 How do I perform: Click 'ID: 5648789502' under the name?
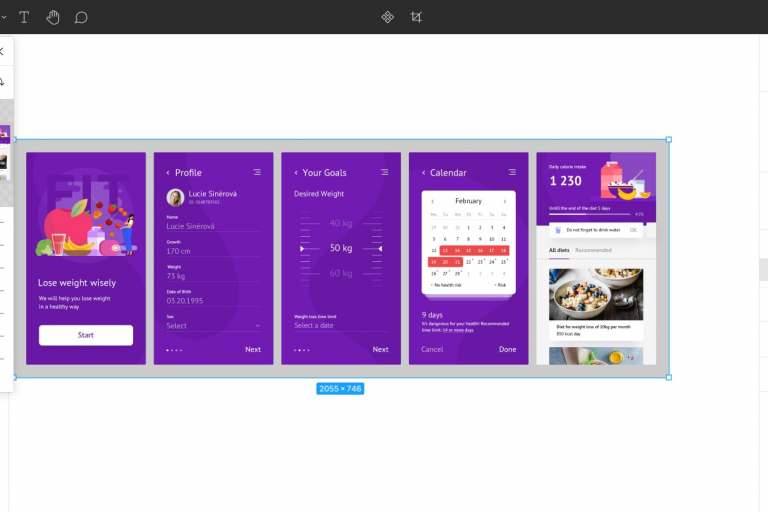coord(204,202)
